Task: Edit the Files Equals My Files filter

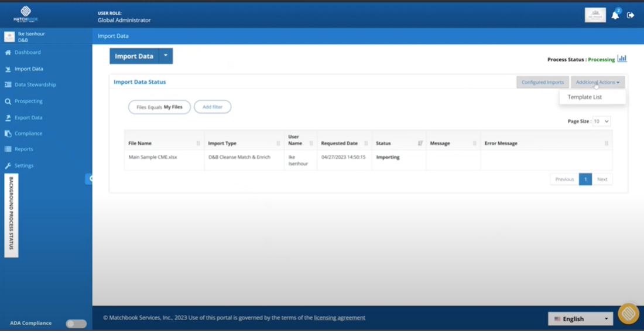Action: coord(159,107)
